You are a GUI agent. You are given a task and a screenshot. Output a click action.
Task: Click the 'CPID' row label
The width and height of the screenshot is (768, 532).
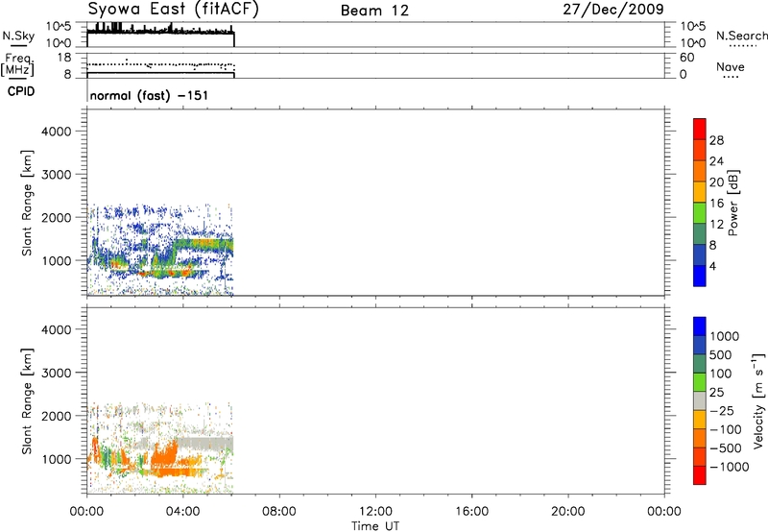click(x=21, y=91)
